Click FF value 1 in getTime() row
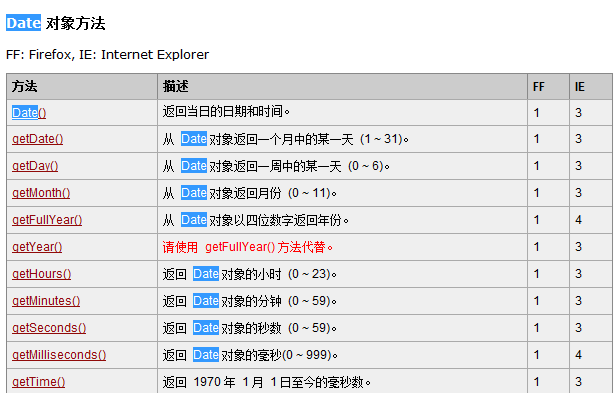This screenshot has width=616, height=393. click(x=536, y=382)
